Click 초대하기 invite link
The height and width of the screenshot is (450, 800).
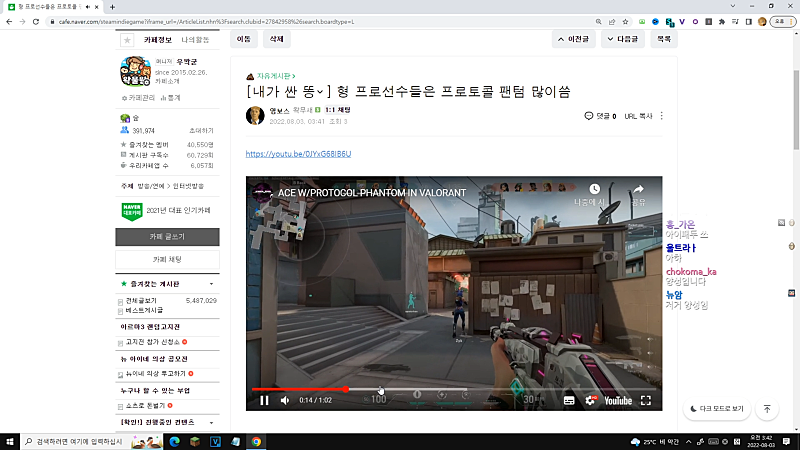pos(201,131)
